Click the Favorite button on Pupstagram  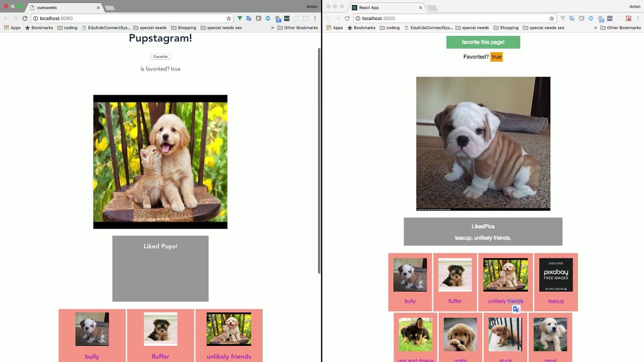[x=160, y=57]
